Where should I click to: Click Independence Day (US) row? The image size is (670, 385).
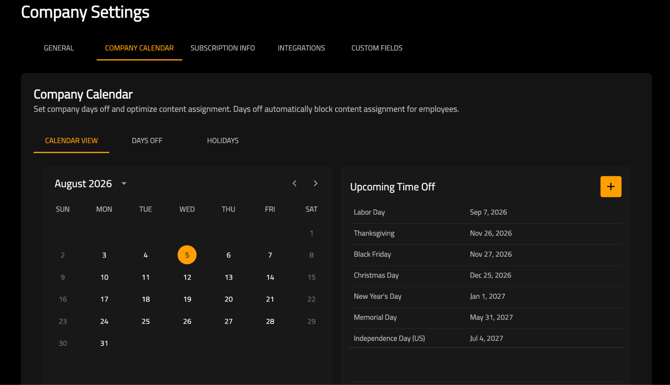click(x=486, y=338)
